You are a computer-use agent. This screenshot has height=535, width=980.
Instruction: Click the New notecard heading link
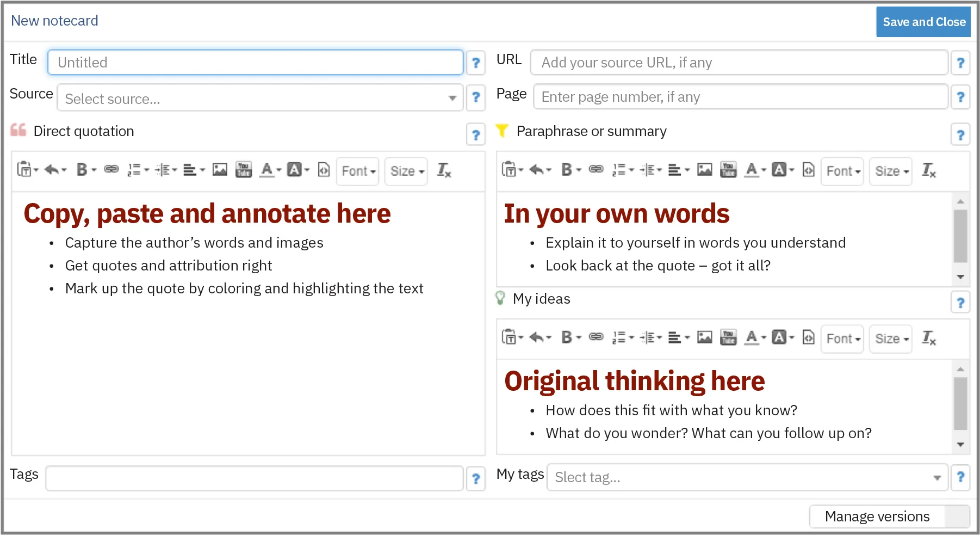[x=54, y=21]
